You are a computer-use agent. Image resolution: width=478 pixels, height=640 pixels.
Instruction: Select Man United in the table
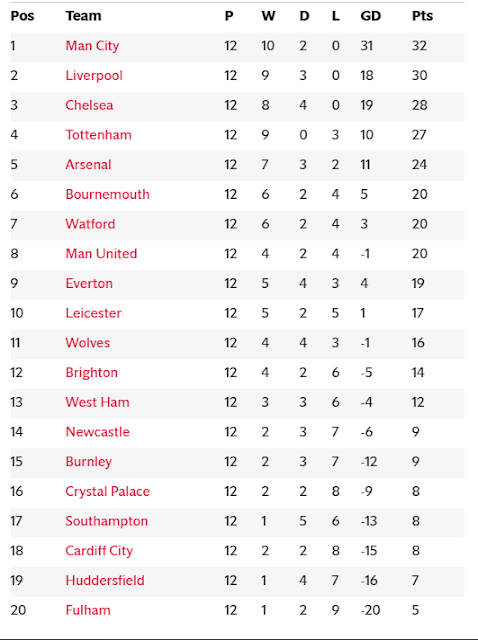tap(101, 253)
